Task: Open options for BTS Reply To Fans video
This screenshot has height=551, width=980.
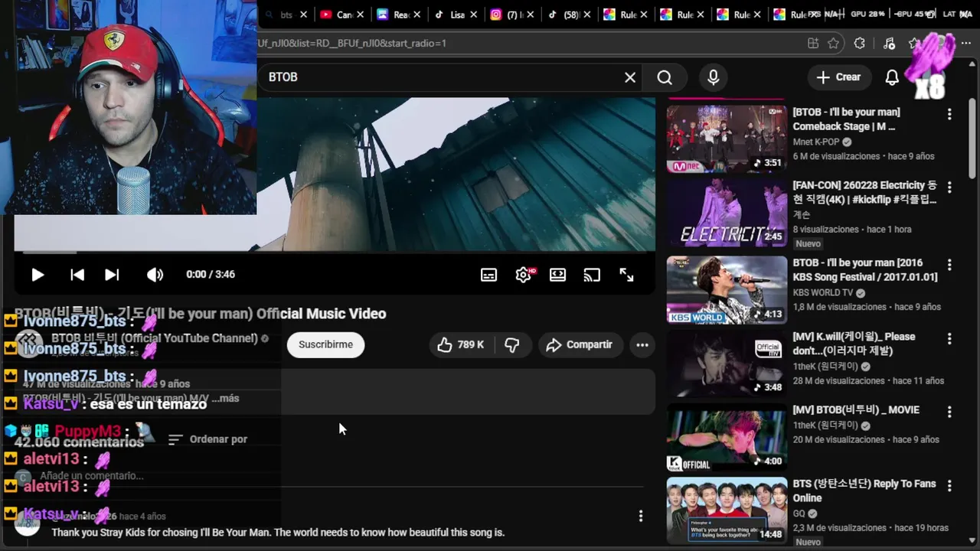Action: (949, 486)
